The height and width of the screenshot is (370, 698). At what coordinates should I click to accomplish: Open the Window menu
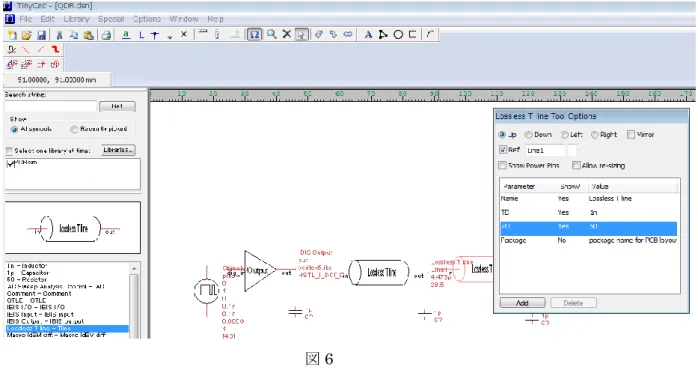point(184,19)
